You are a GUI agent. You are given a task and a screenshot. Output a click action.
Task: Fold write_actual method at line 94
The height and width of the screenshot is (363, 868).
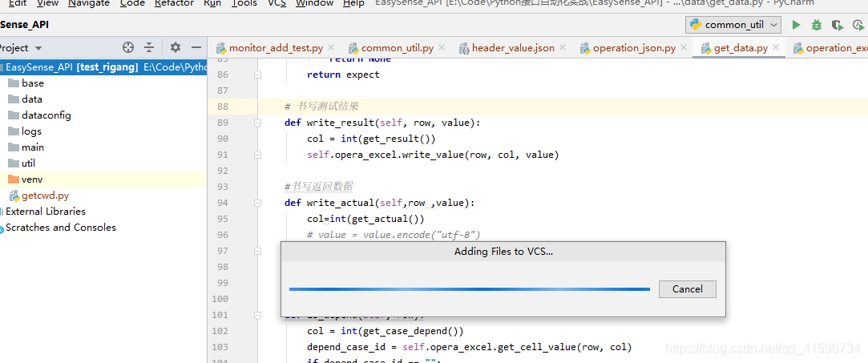(257, 203)
